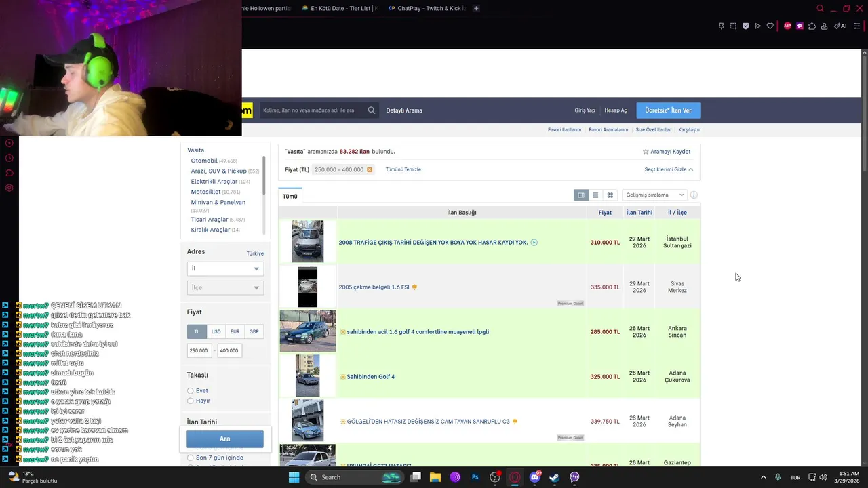Click Tümünü Temizle link
This screenshot has width=868, height=488.
click(403, 169)
